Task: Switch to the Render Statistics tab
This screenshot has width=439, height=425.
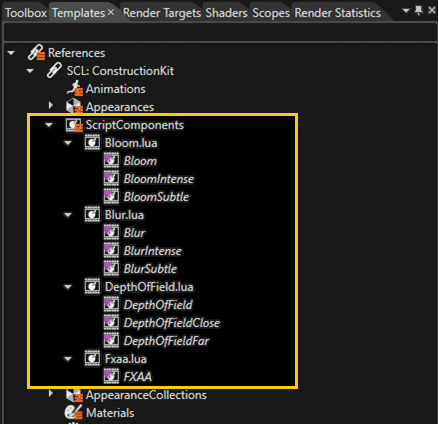Action: [x=338, y=13]
